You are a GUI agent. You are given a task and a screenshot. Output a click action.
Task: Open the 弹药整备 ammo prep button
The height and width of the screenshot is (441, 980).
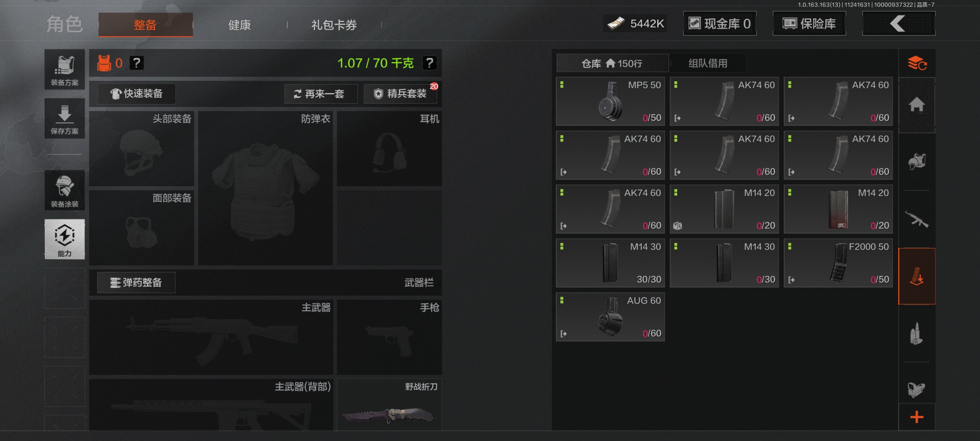[136, 282]
